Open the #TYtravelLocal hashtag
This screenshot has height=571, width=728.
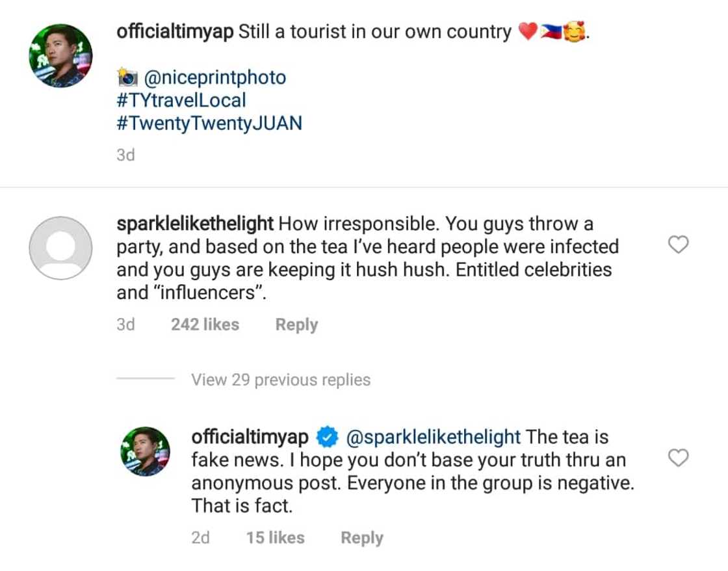click(181, 100)
